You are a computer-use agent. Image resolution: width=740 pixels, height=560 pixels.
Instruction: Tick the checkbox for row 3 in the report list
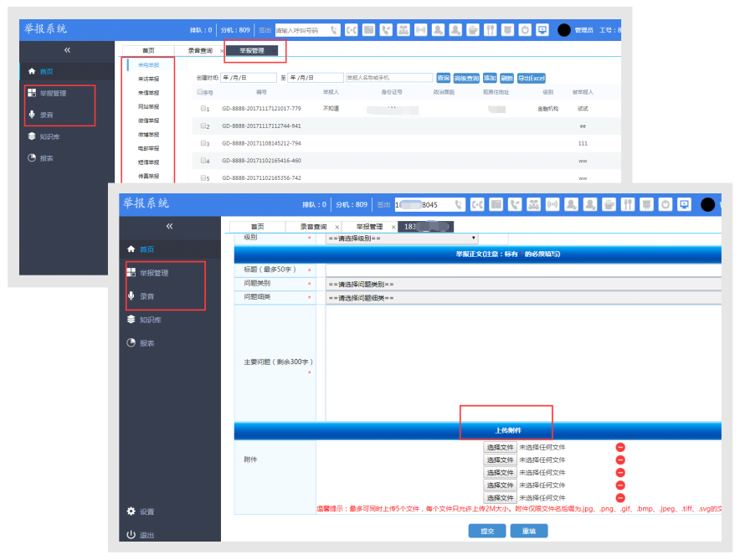coord(203,143)
